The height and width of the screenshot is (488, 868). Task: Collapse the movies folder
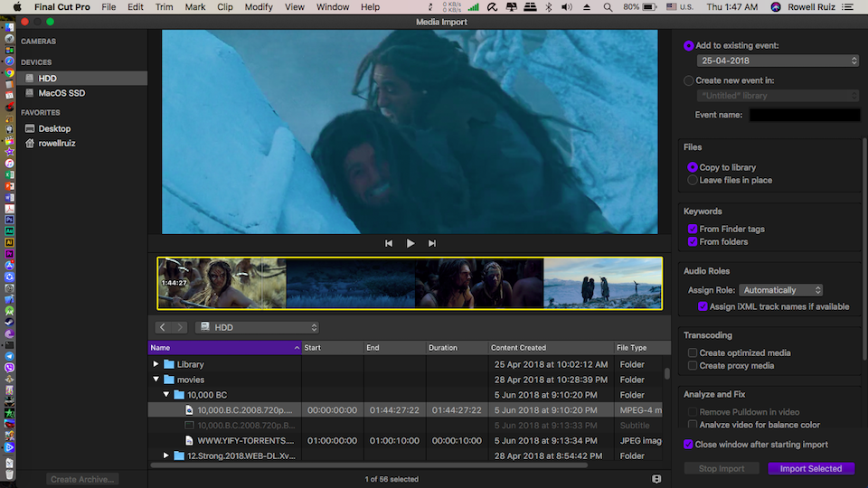[156, 380]
